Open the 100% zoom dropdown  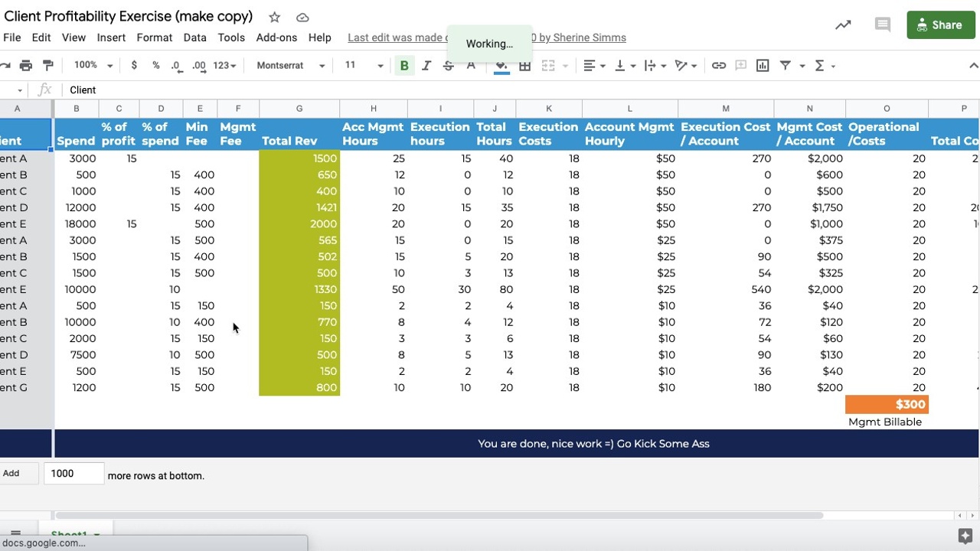[x=93, y=66]
